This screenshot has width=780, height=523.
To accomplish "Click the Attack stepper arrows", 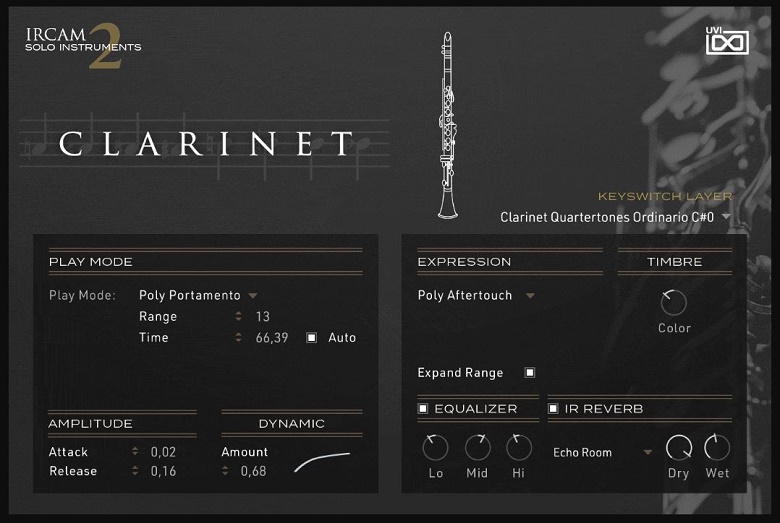I will point(135,452).
